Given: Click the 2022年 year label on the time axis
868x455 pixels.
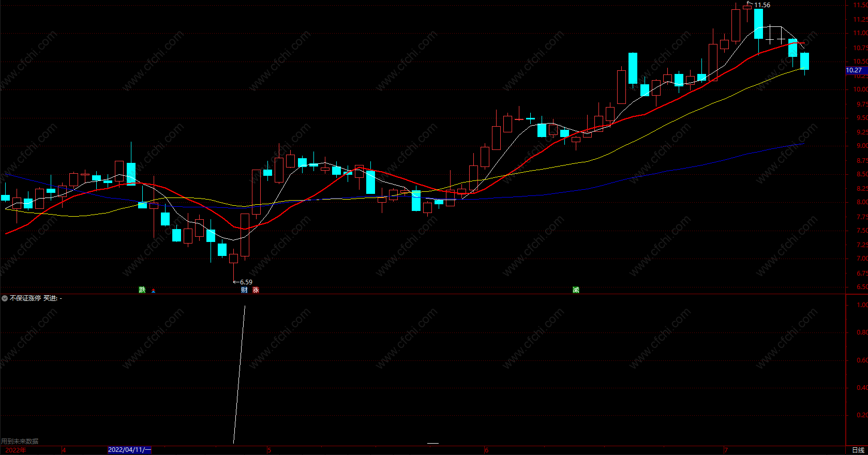Looking at the screenshot, I should [16, 450].
